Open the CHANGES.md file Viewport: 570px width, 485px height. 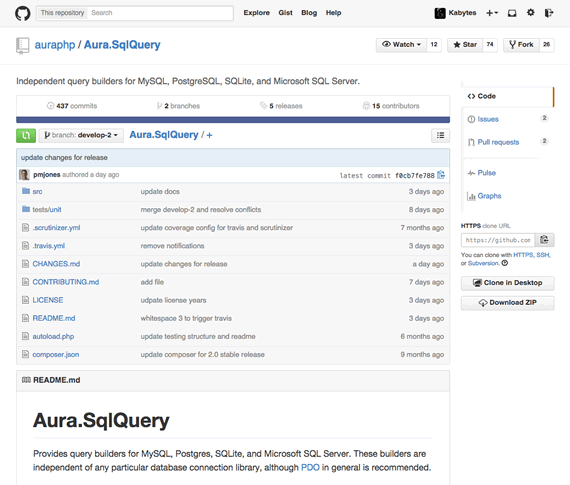[x=56, y=264]
